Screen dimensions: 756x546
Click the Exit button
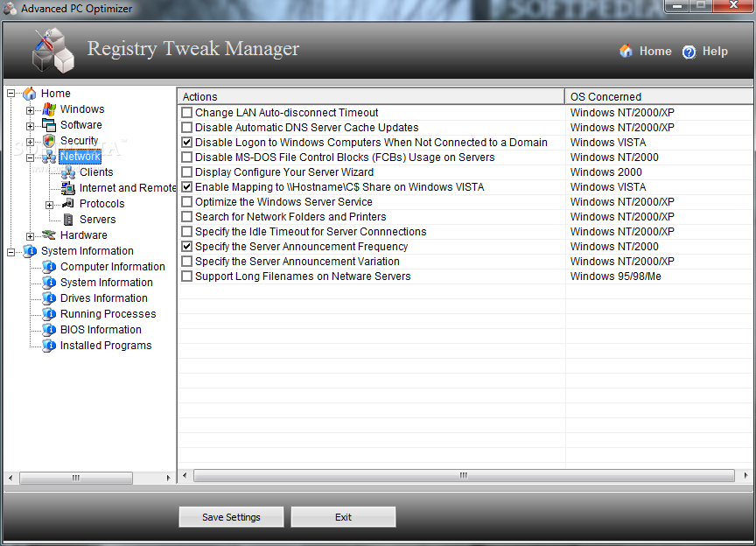tap(343, 517)
